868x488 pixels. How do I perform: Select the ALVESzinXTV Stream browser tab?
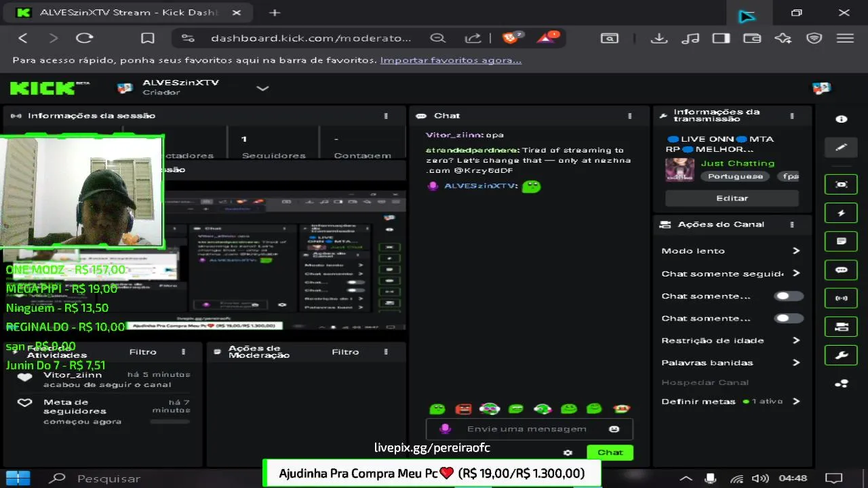(x=129, y=12)
